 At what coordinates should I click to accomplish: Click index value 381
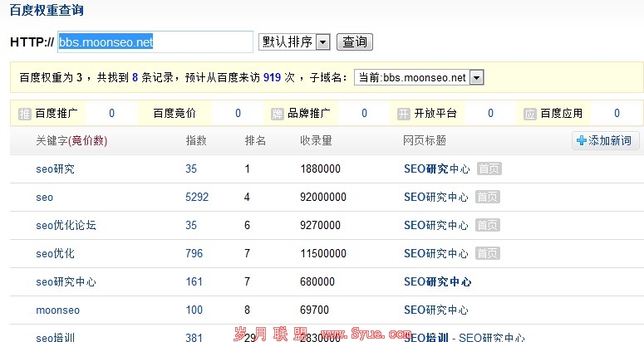[194, 337]
